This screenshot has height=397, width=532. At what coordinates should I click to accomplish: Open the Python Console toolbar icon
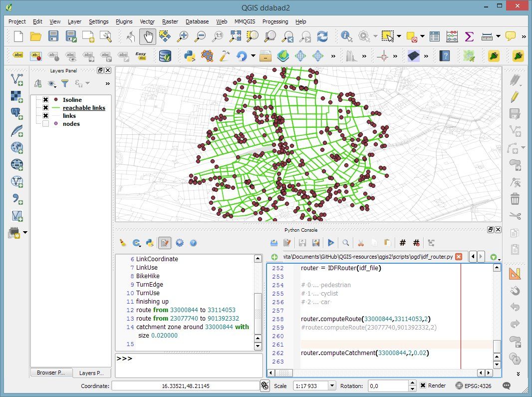189,55
